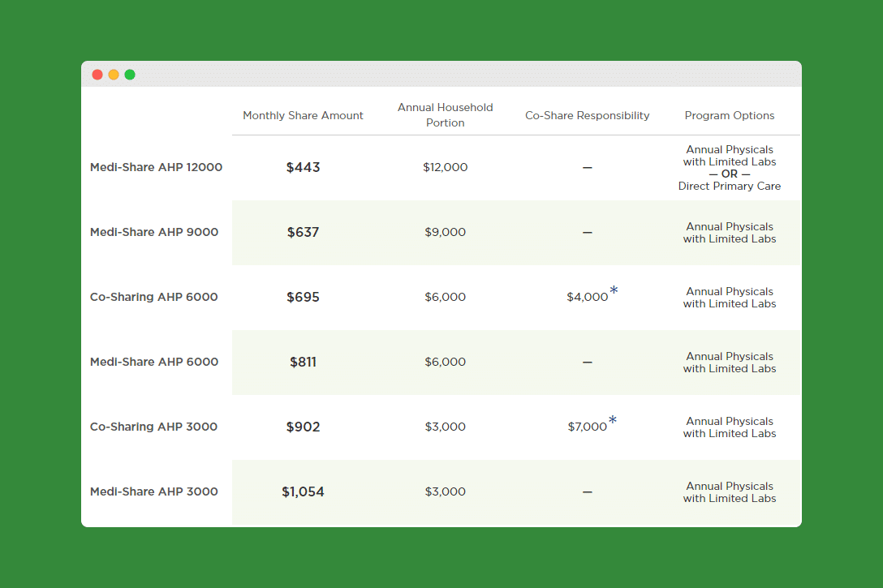The height and width of the screenshot is (588, 883).
Task: Click the Medi-Share AHP 3000 plan name
Action: [x=153, y=491]
